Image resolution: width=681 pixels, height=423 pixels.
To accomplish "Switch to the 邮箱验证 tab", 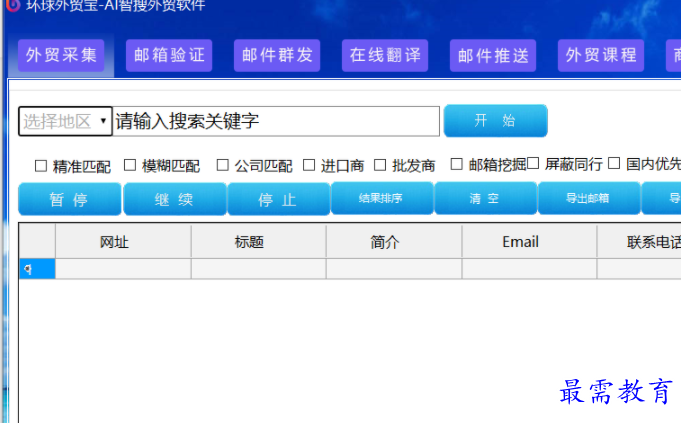I will (169, 56).
